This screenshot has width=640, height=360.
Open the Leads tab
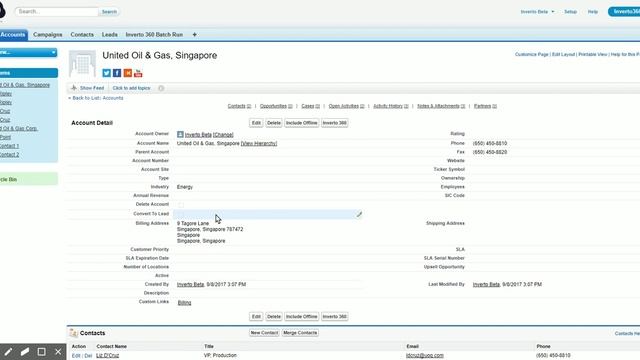[x=110, y=35]
